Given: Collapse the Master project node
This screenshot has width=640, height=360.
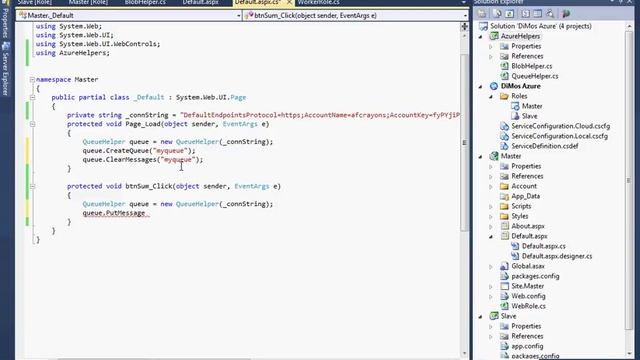Looking at the screenshot, I should [481, 156].
